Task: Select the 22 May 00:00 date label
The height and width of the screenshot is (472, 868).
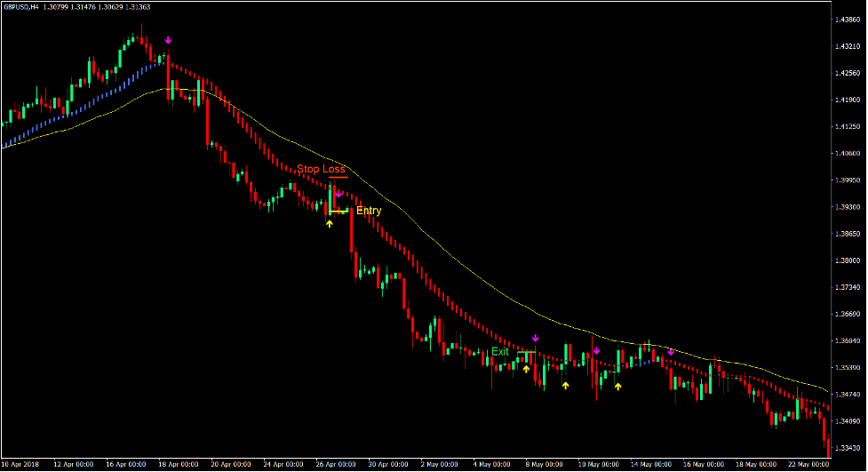Action: (x=808, y=464)
